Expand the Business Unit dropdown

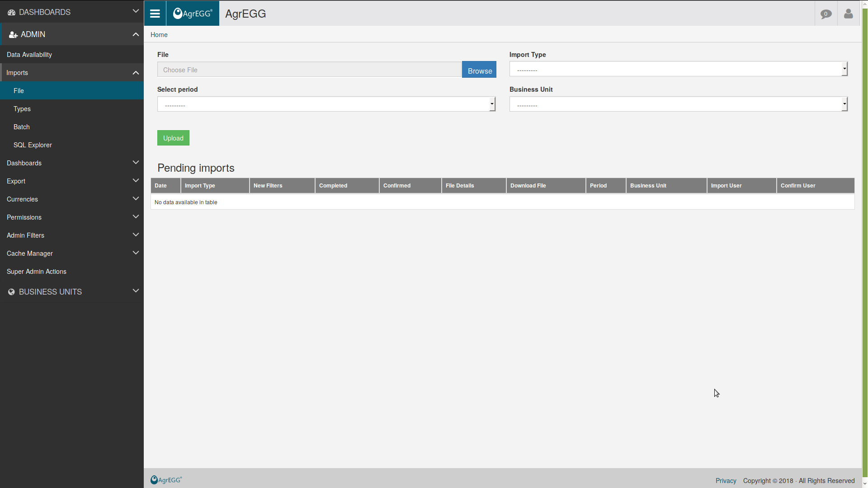[x=845, y=104]
